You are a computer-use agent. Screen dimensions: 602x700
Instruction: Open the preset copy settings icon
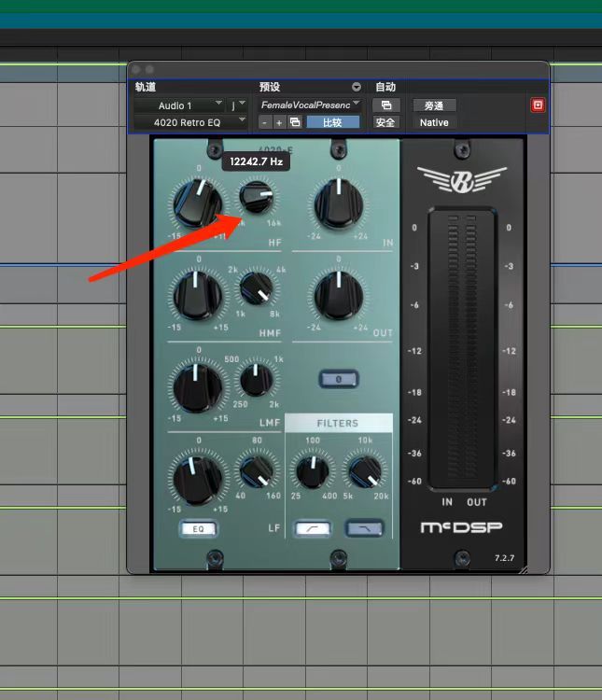[295, 122]
